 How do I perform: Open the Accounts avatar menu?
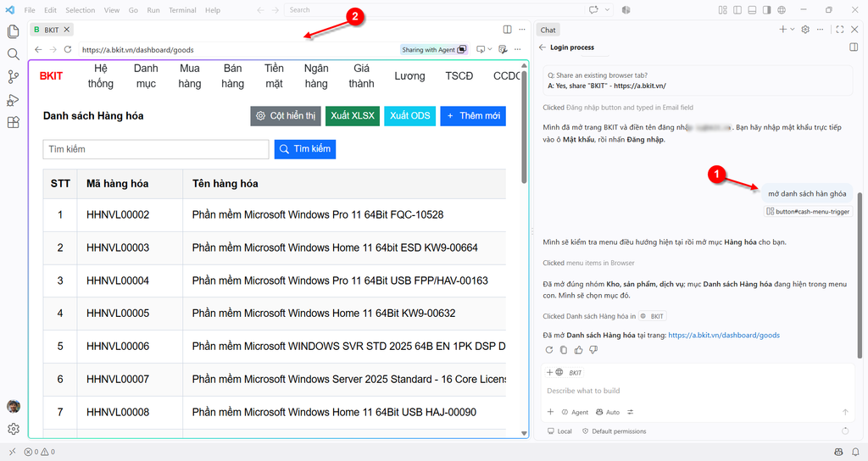pos(14,407)
